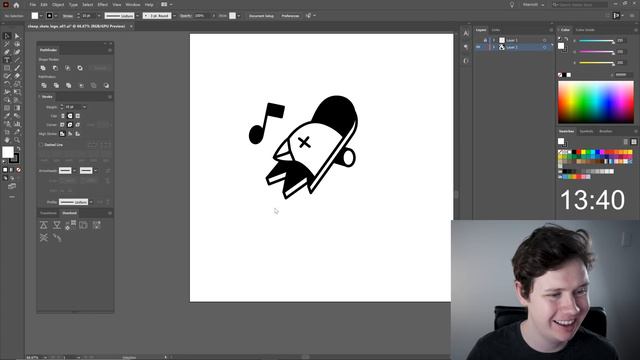The width and height of the screenshot is (640, 360).
Task: Open stroke Weight dropdown in Stroke panel
Action: click(84, 107)
